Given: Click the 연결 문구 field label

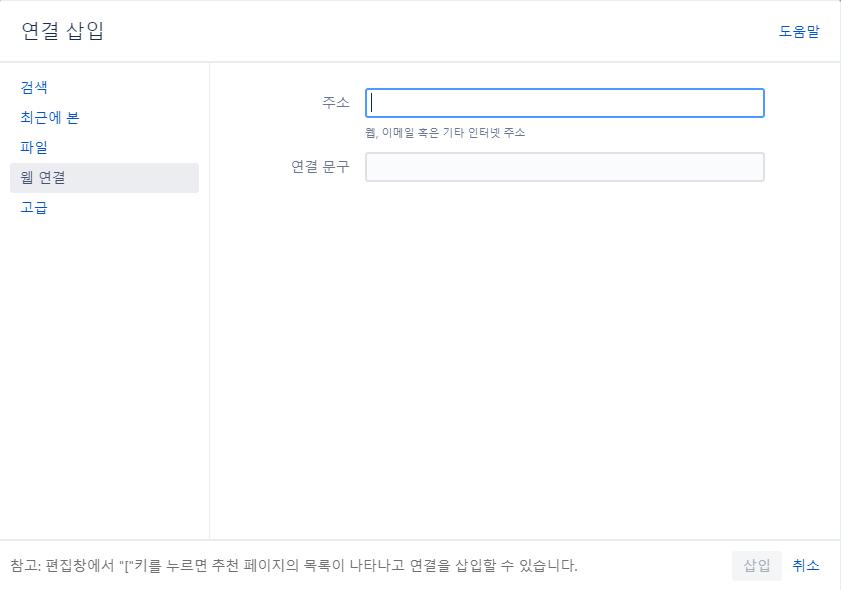Looking at the screenshot, I should click(320, 167).
